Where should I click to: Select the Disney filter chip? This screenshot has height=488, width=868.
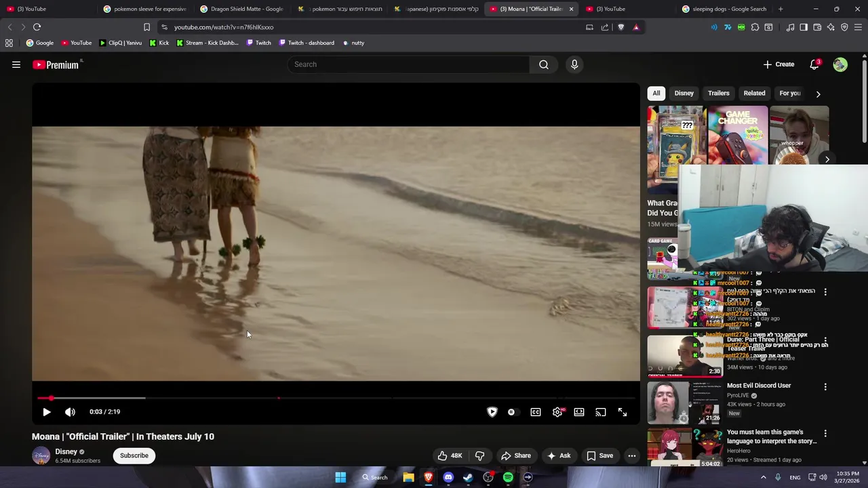pyautogui.click(x=684, y=94)
